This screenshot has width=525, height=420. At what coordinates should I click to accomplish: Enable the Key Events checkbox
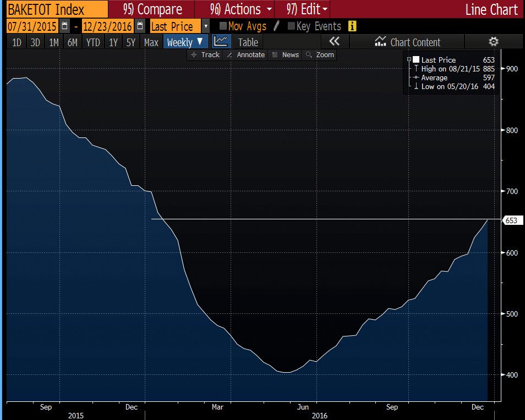click(291, 26)
